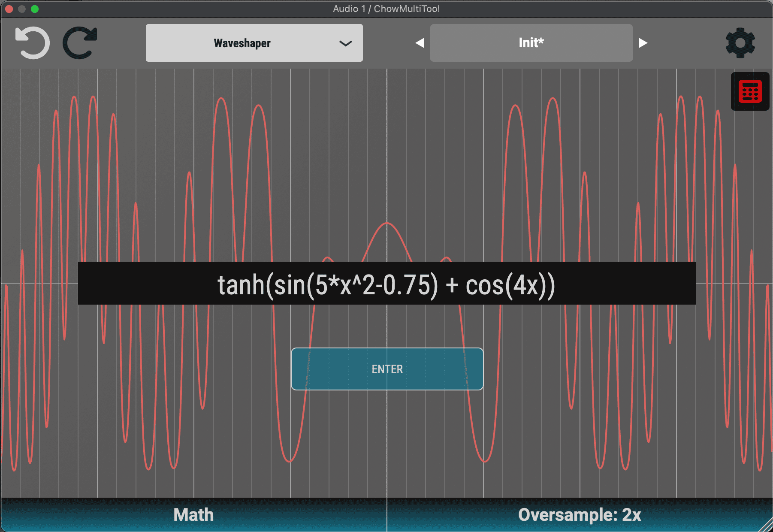Click the previous preset arrow
This screenshot has height=532, width=773.
click(419, 42)
